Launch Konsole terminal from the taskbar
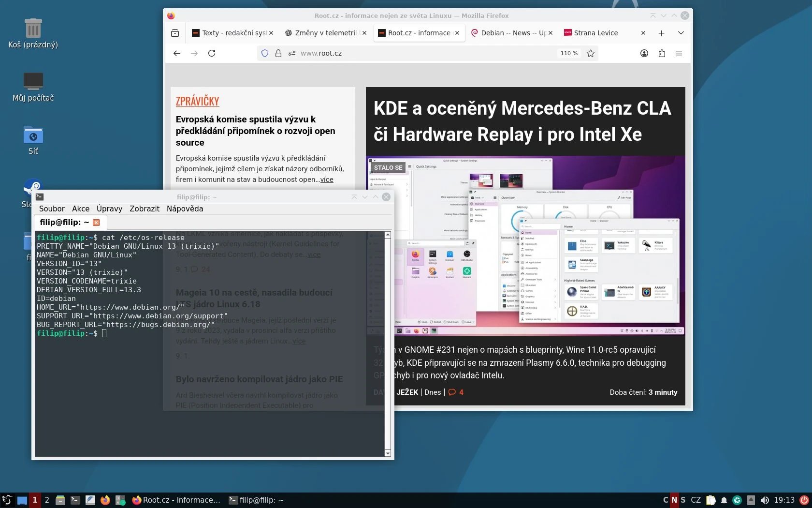This screenshot has width=812, height=508. click(x=75, y=500)
